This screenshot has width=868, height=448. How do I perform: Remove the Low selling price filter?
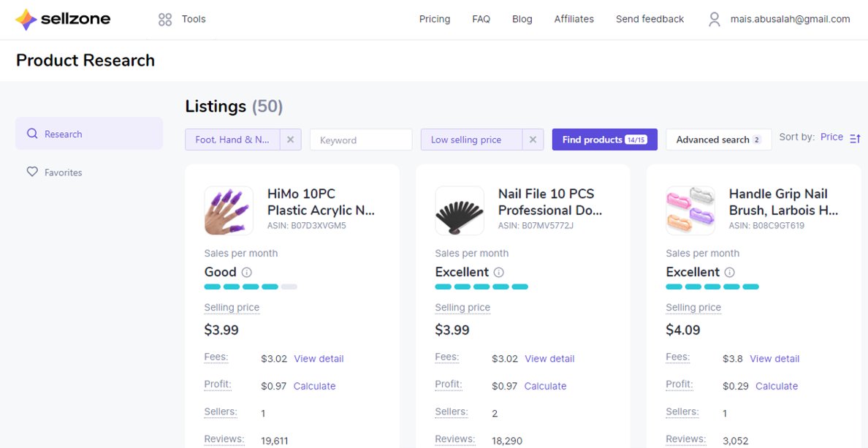pyautogui.click(x=533, y=140)
